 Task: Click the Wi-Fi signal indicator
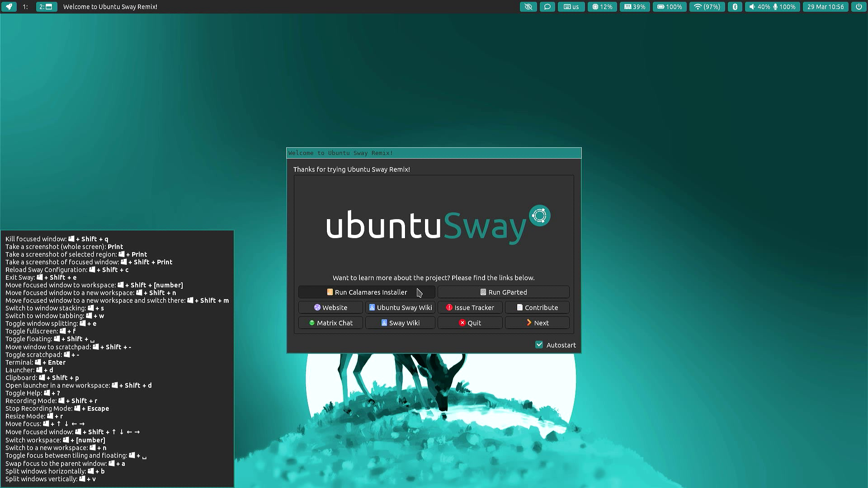[x=707, y=7]
